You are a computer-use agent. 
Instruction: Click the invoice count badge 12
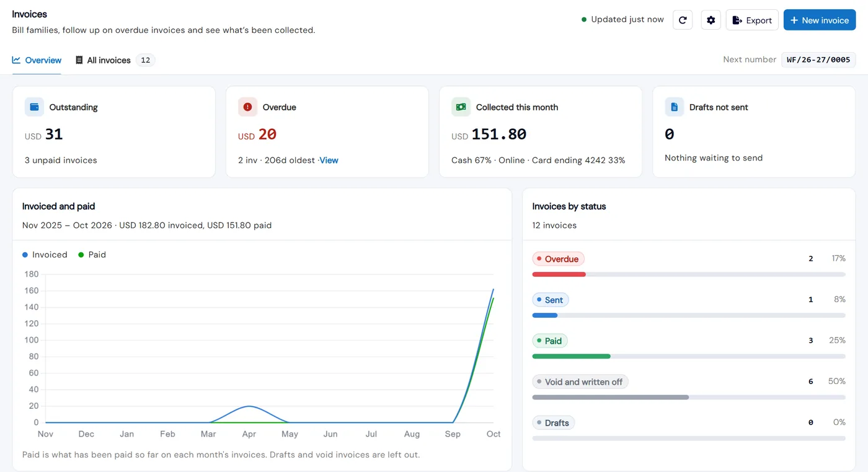pyautogui.click(x=145, y=60)
